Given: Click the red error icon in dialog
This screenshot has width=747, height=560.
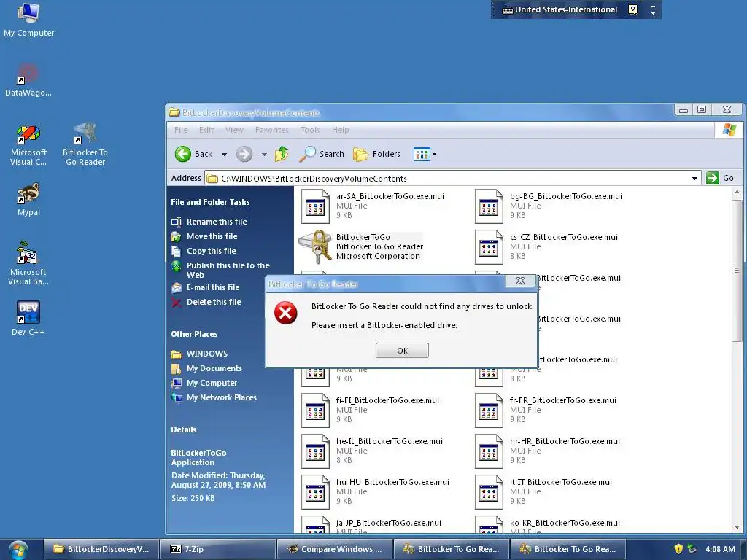Looking at the screenshot, I should pos(285,313).
